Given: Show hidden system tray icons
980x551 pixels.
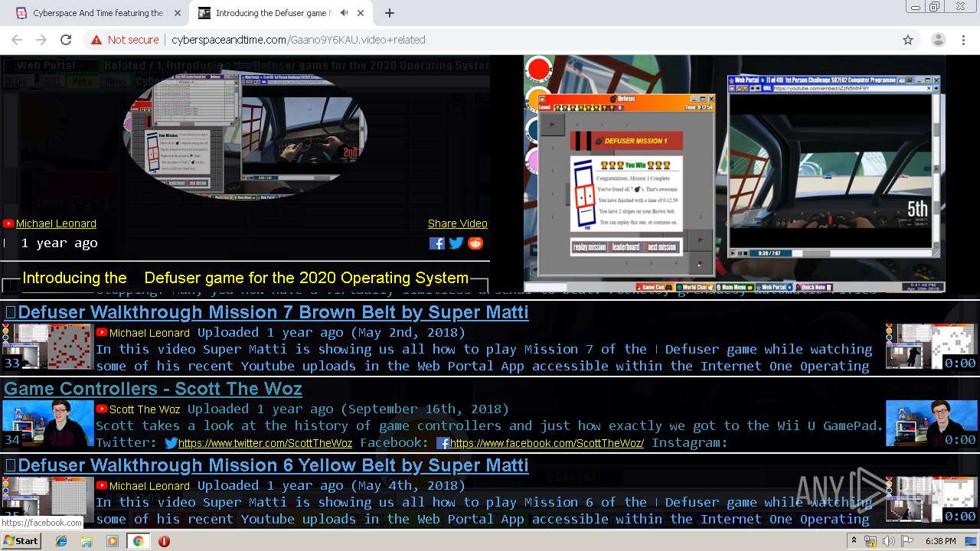Looking at the screenshot, I should point(854,541).
